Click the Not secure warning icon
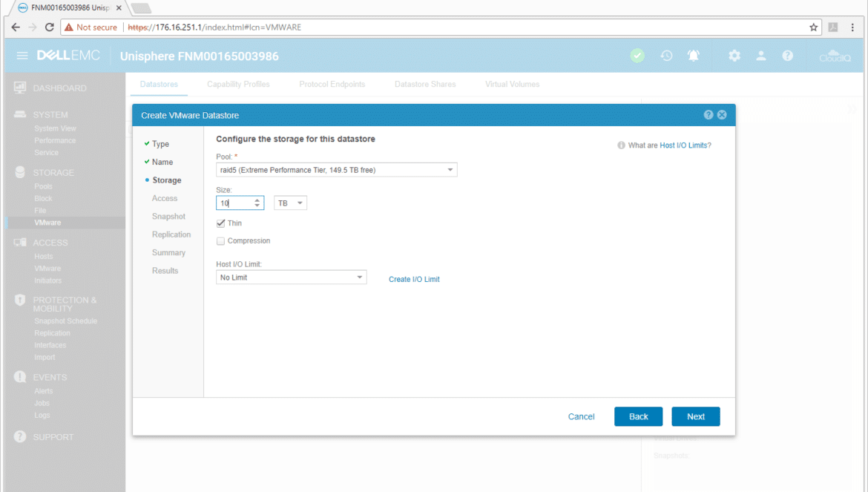The height and width of the screenshot is (492, 868). click(69, 27)
